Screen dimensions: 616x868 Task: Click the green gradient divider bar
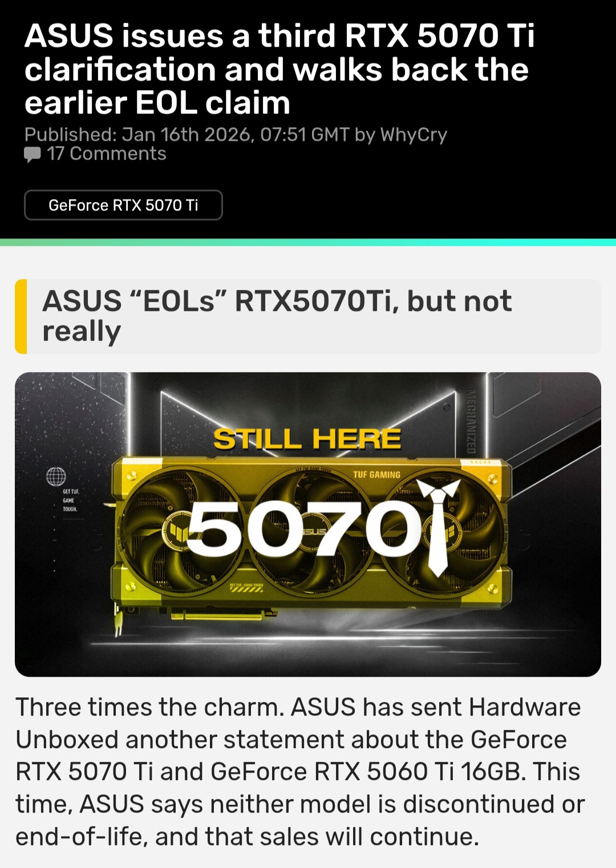pyautogui.click(x=308, y=243)
